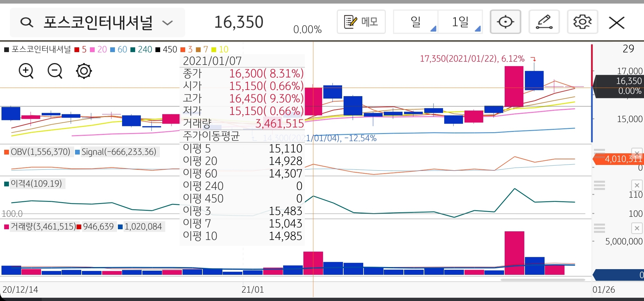This screenshot has width=644, height=301.
Task: Click the pink 20-day moving average swatch
Action: [x=92, y=49]
